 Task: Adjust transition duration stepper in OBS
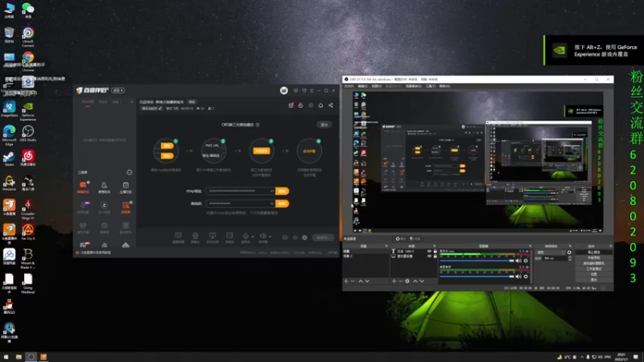[570, 258]
